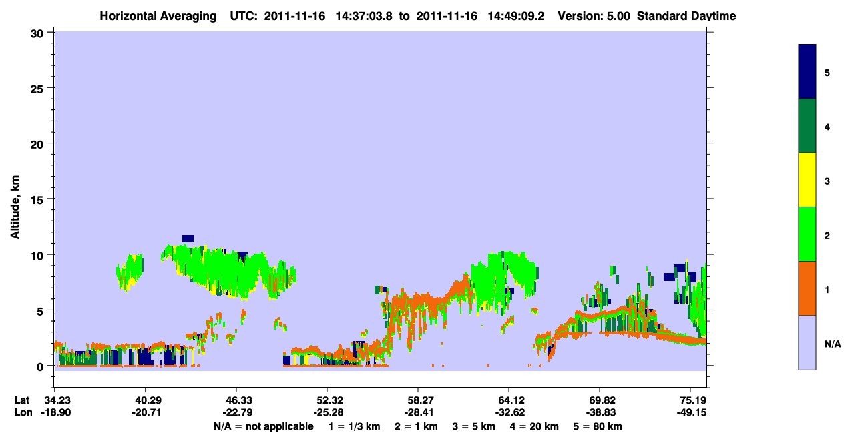Select the dark green colorbar segment labeled 4
The height and width of the screenshot is (445, 868).
(x=807, y=126)
